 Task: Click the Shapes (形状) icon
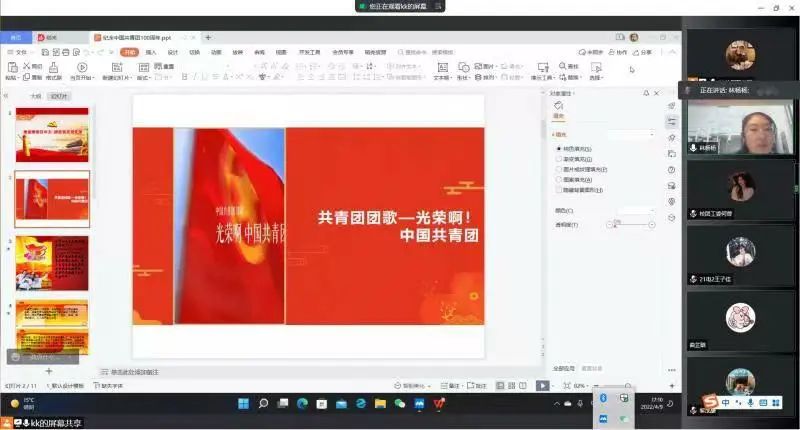click(x=463, y=67)
